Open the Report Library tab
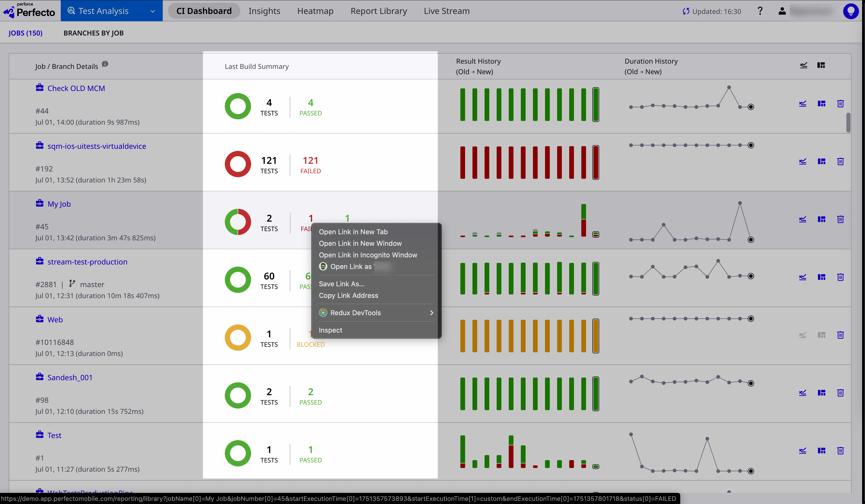 [x=379, y=11]
